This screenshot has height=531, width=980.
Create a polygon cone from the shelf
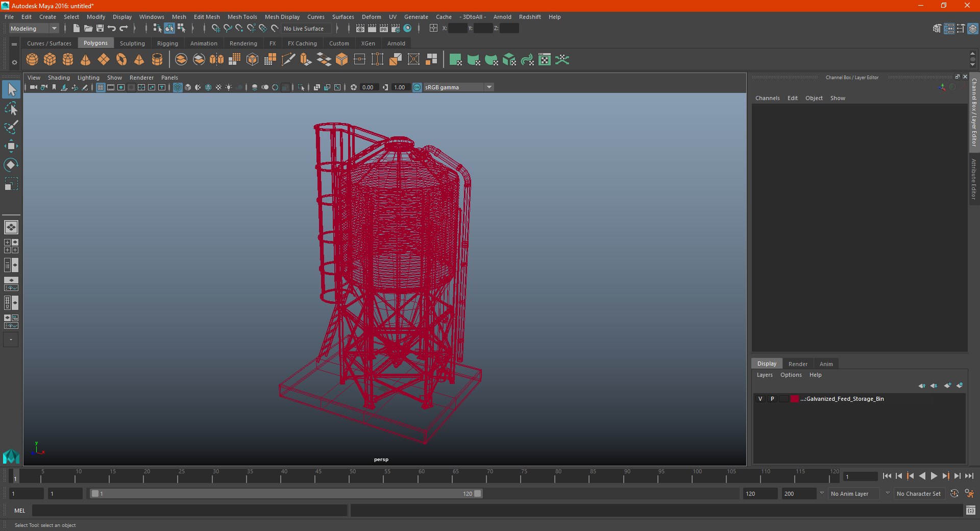tap(86, 60)
